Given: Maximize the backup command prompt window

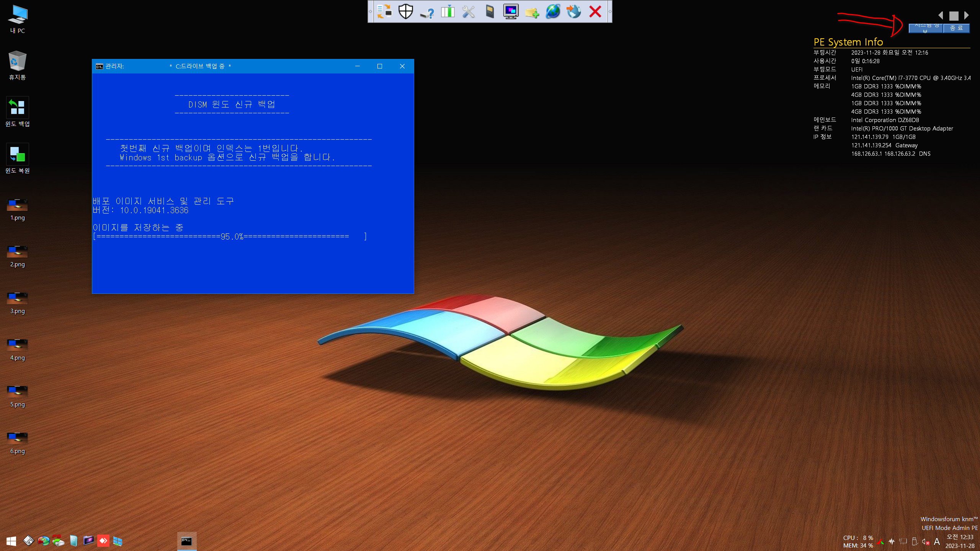Looking at the screenshot, I should (x=380, y=66).
